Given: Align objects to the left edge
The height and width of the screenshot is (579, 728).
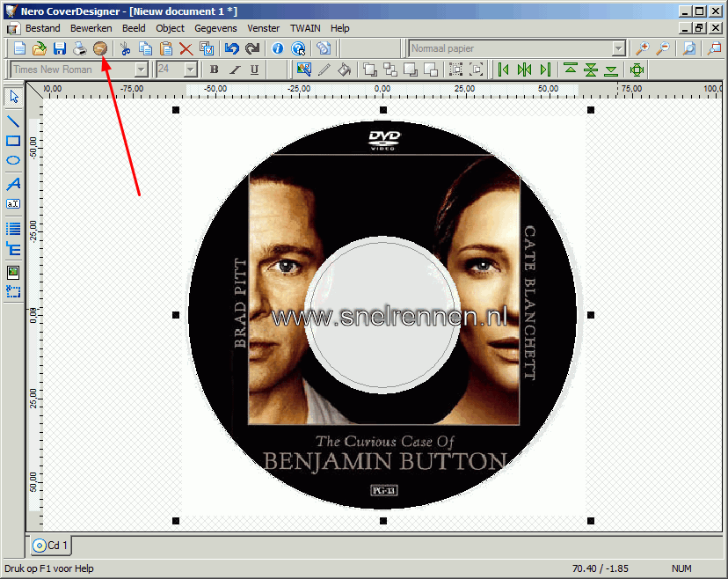Looking at the screenshot, I should tap(504, 70).
